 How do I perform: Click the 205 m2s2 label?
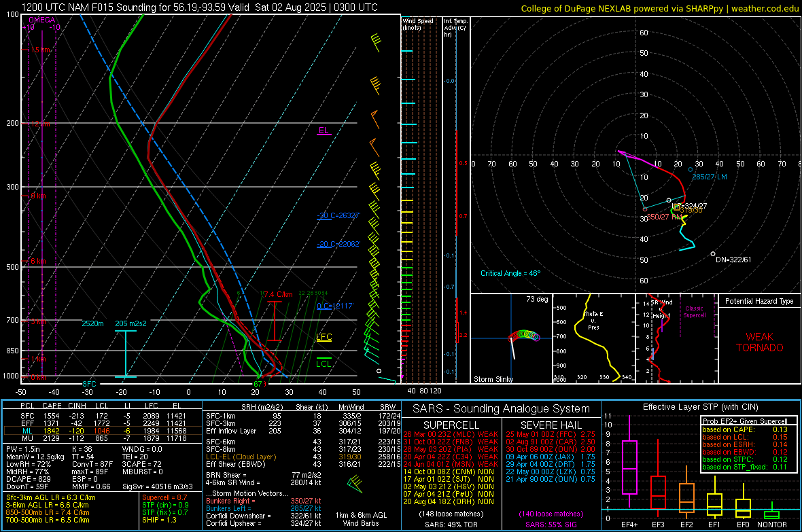130,323
